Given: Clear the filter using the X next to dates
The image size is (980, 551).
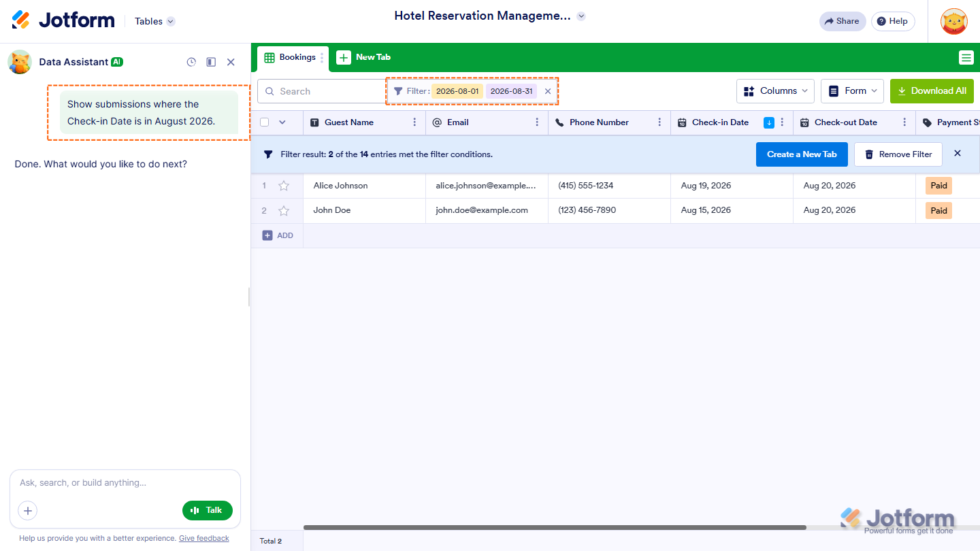Looking at the screenshot, I should (x=548, y=91).
